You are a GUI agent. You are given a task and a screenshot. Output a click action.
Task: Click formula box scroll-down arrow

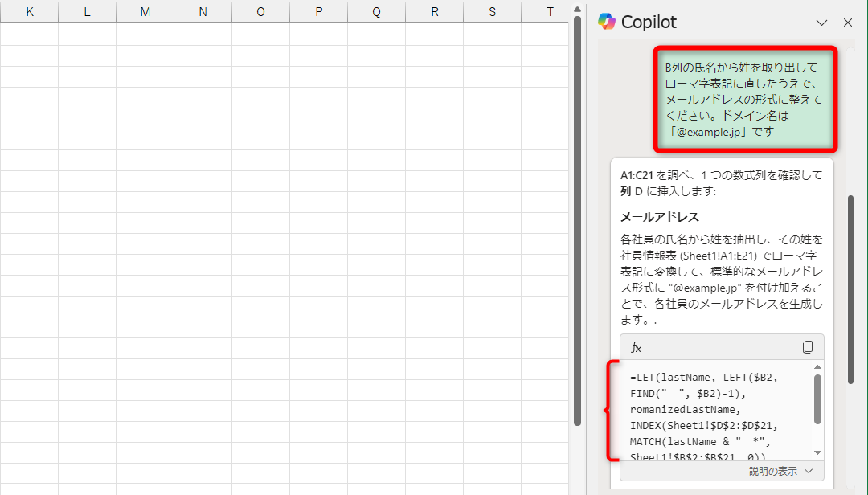click(817, 453)
